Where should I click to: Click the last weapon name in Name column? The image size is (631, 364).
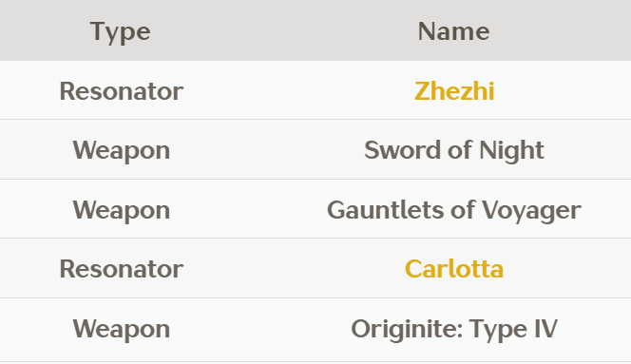point(454,329)
